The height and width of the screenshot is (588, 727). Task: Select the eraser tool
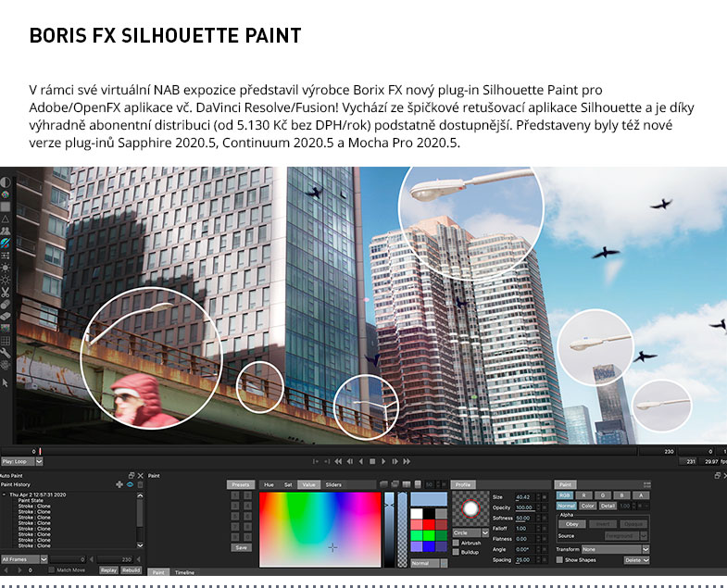[6, 317]
